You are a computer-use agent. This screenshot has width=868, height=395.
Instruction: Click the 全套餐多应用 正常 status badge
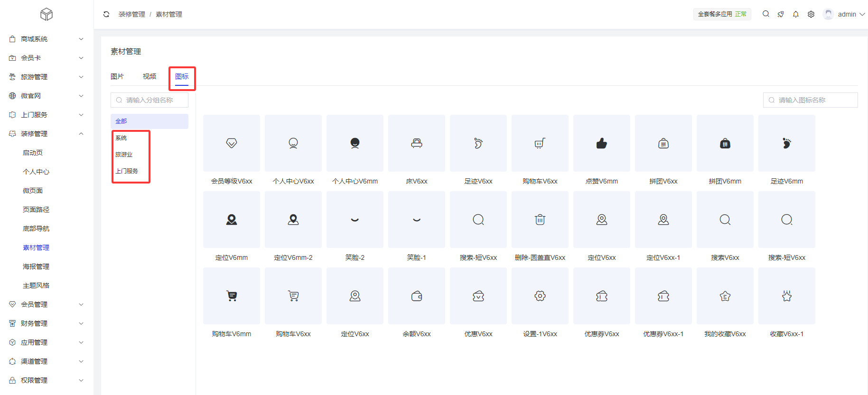pyautogui.click(x=722, y=14)
